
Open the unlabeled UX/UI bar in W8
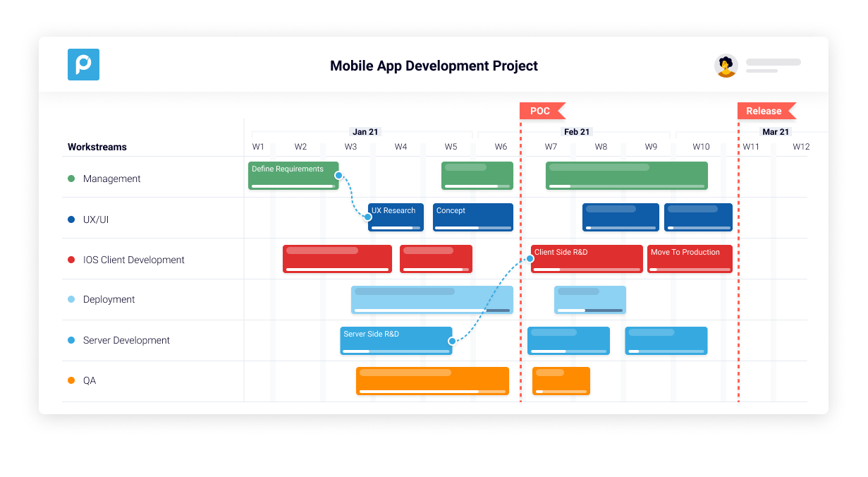(621, 217)
